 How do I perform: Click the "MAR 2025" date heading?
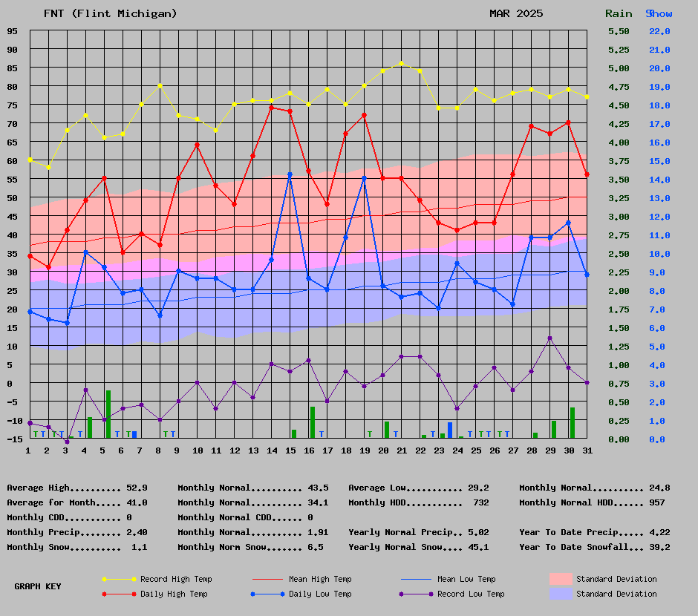[x=516, y=13]
